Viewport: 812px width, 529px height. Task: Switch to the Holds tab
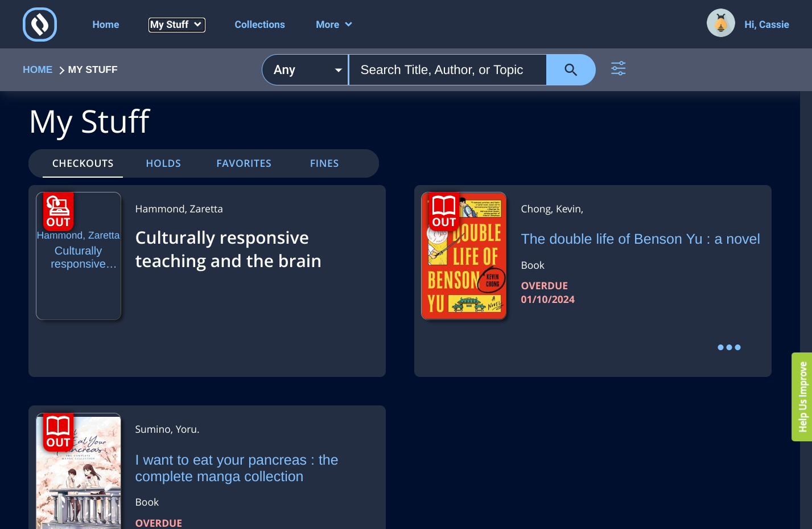(x=163, y=163)
